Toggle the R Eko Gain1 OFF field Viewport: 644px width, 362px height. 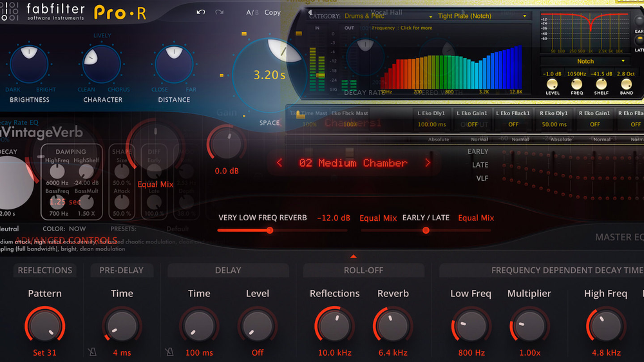click(594, 124)
